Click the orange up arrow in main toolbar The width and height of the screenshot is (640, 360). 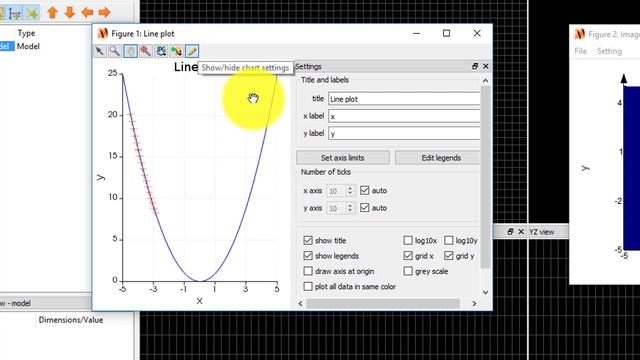click(52, 13)
